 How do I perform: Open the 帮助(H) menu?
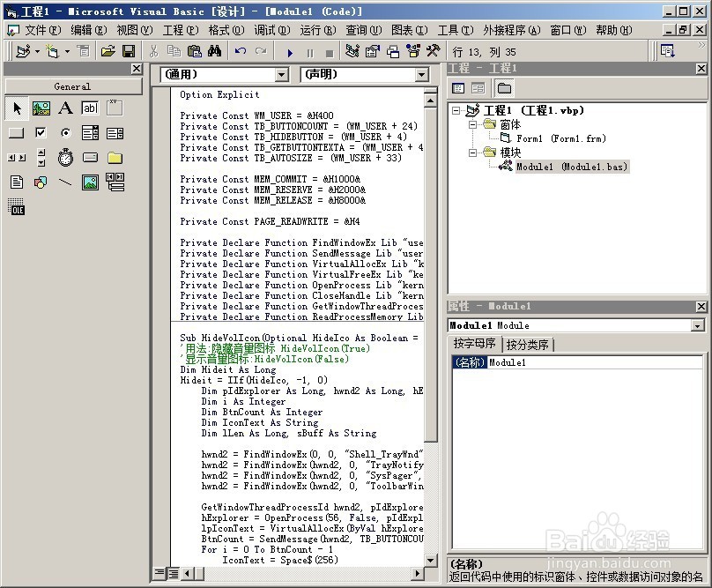(614, 31)
